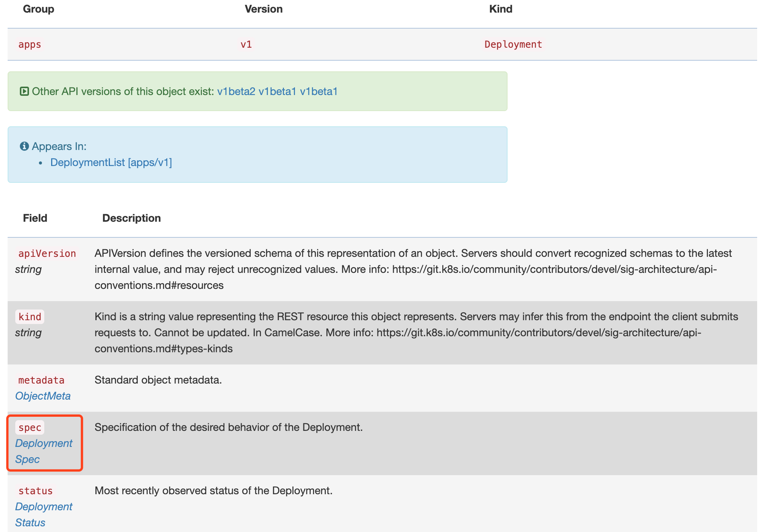Open the ObjectMeta type link under metadata

click(43, 396)
